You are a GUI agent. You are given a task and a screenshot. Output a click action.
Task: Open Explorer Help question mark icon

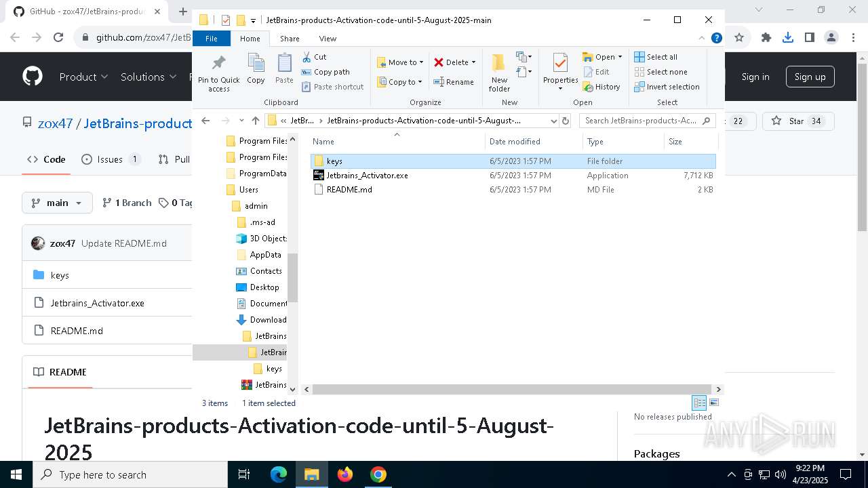[x=716, y=39]
